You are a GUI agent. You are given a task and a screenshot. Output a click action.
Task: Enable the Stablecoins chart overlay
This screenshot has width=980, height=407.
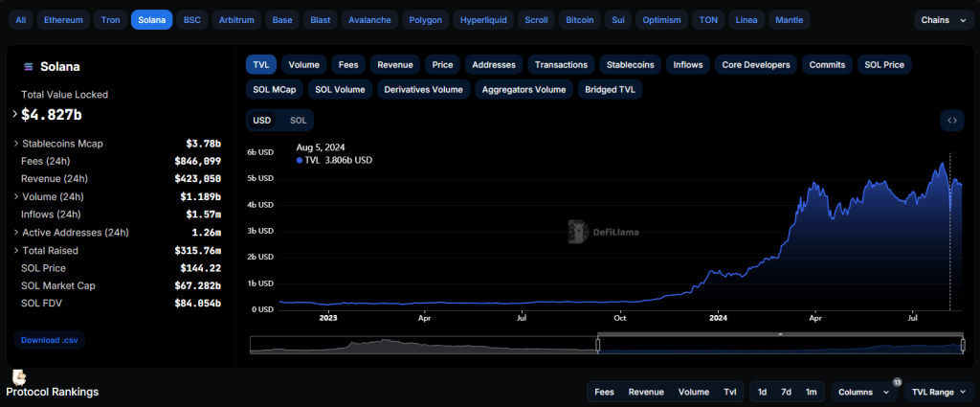[632, 65]
